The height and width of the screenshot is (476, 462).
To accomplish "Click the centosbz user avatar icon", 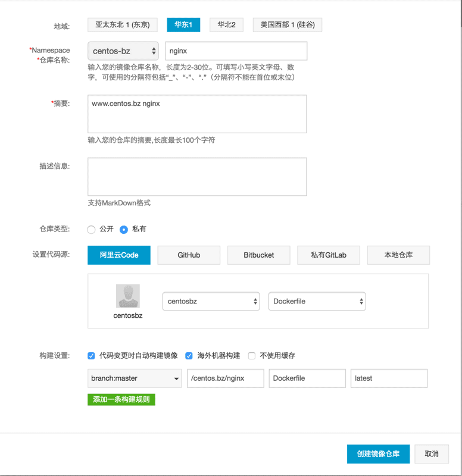I will pos(127,296).
